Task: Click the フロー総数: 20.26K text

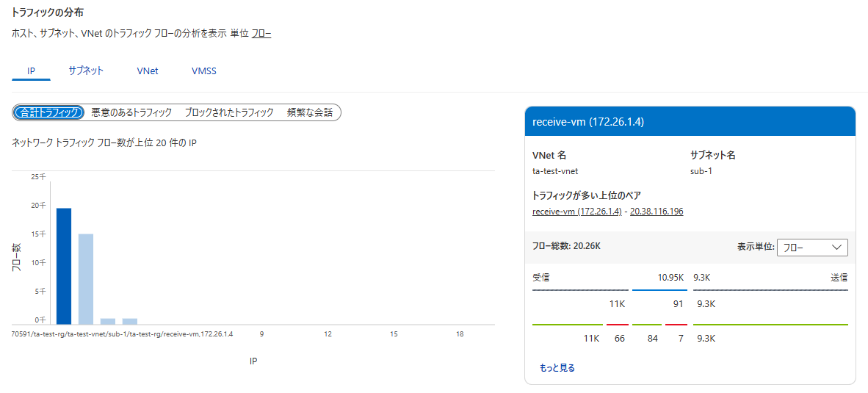Action: pyautogui.click(x=565, y=245)
